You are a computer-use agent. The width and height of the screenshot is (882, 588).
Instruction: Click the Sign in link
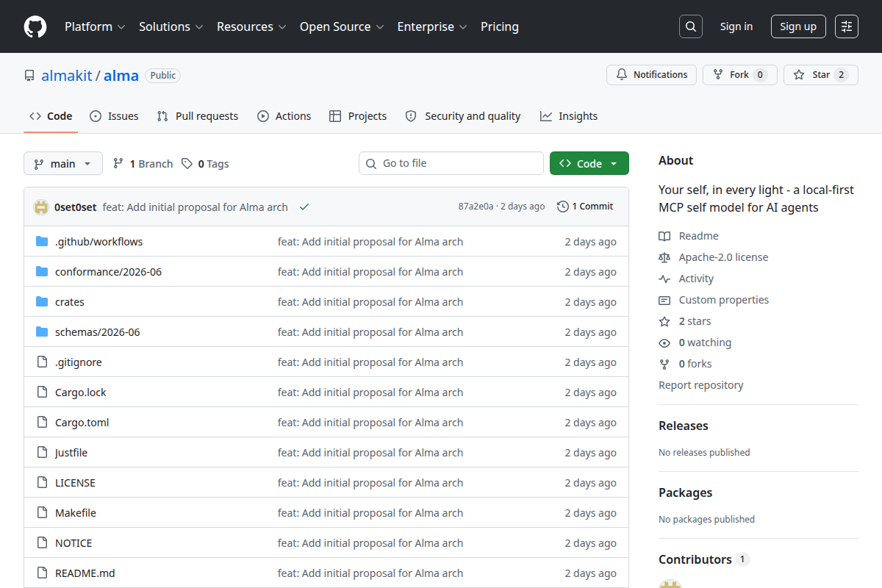point(736,26)
